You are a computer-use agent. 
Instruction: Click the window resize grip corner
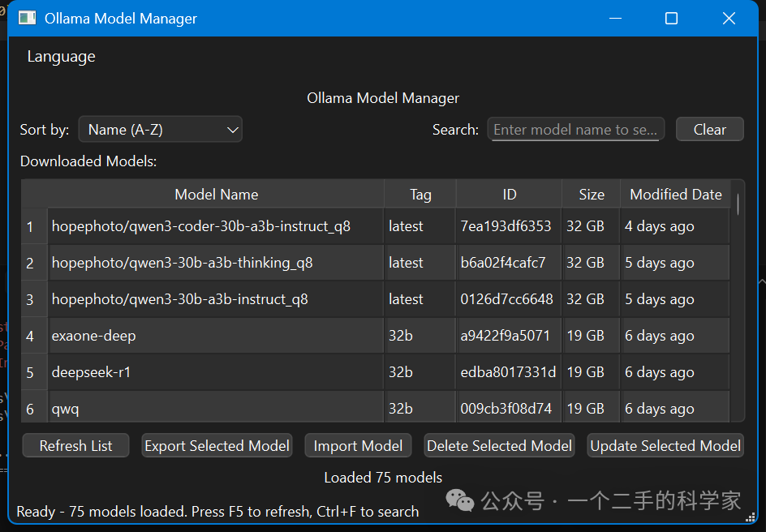click(751, 517)
